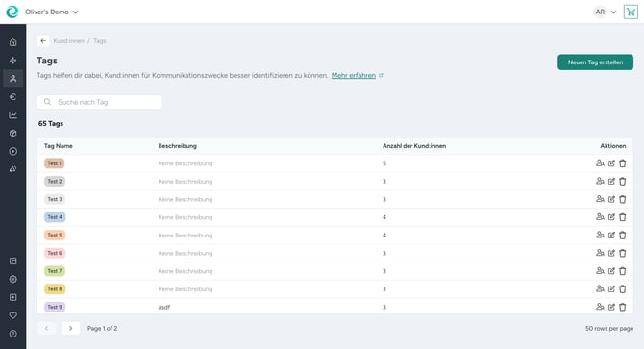Open the Mehr erfahren link

coord(354,76)
